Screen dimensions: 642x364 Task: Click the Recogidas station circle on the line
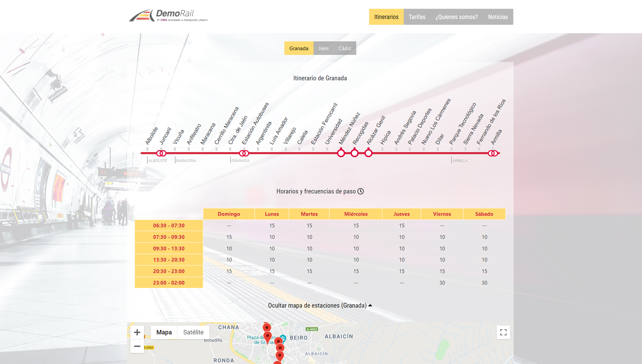(355, 153)
